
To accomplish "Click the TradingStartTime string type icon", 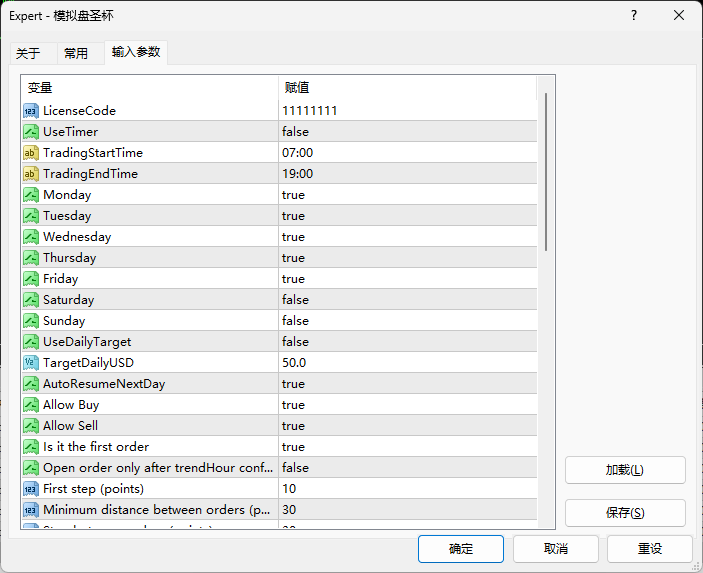I will (x=31, y=153).
